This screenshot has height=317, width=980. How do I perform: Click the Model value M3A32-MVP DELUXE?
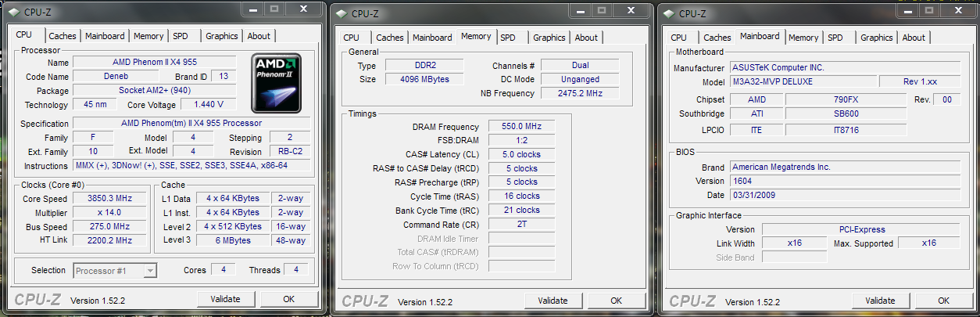pos(802,82)
